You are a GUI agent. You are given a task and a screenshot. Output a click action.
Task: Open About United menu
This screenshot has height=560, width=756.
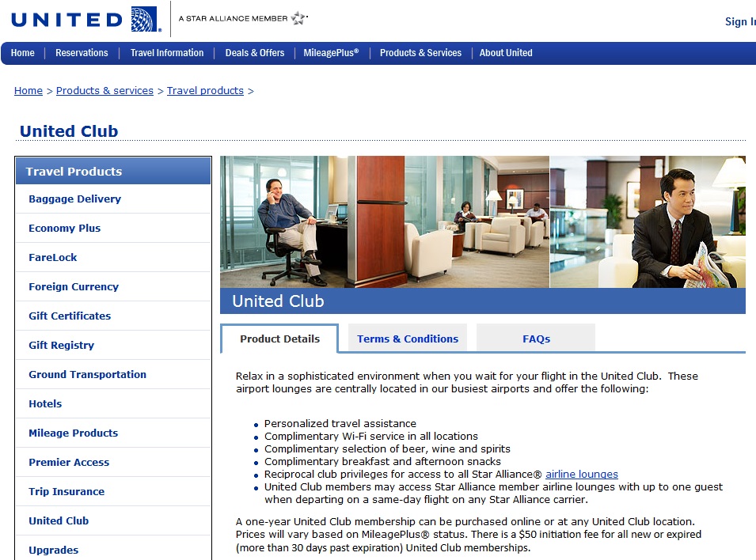pyautogui.click(x=506, y=53)
